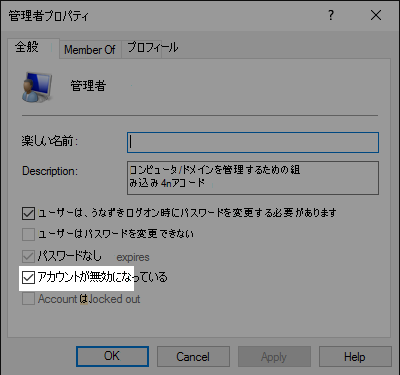Click the Description: label
400x375 pixels.
pyautogui.click(x=50, y=171)
